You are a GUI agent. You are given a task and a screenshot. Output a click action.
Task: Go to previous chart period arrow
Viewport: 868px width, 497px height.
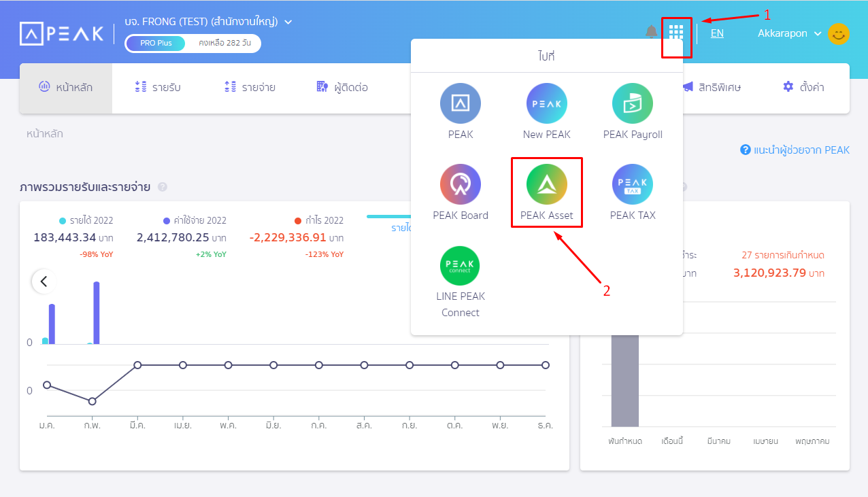[x=44, y=281]
